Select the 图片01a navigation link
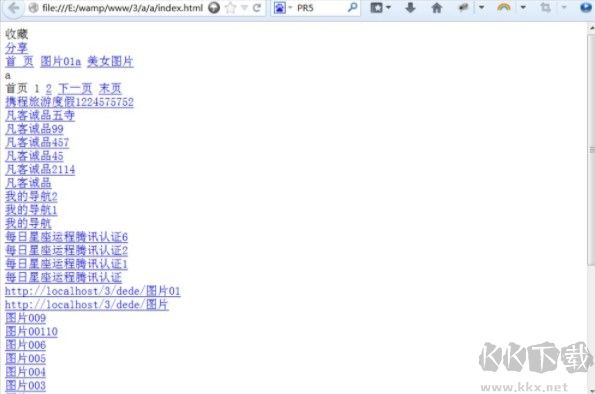595x394 pixels. tap(61, 61)
